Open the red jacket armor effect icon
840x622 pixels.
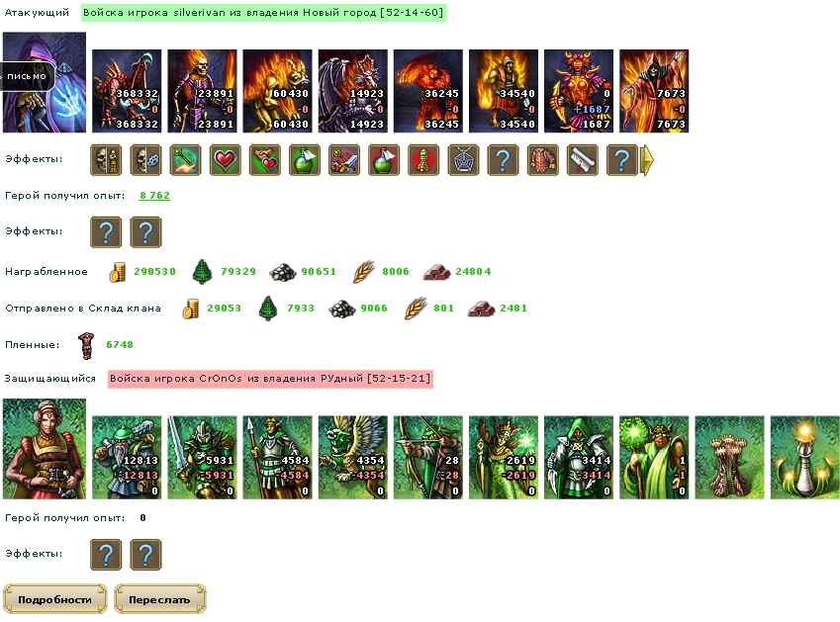[x=542, y=160]
